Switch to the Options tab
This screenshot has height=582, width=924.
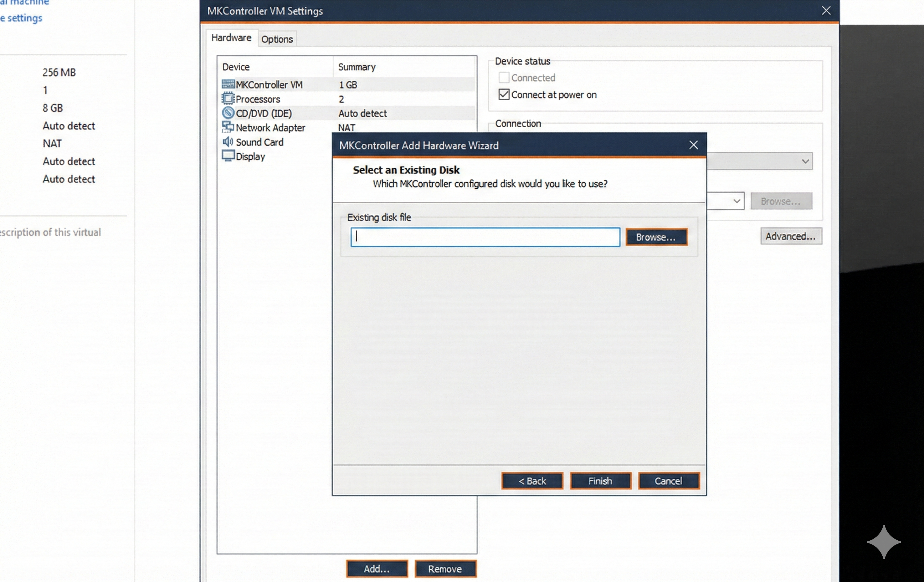(277, 39)
